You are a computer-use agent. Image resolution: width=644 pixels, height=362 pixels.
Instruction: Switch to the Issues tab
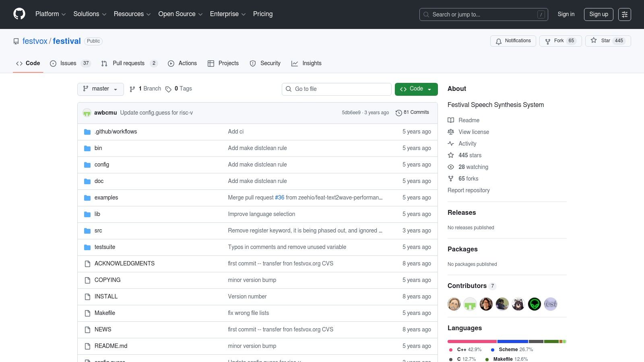click(x=68, y=64)
